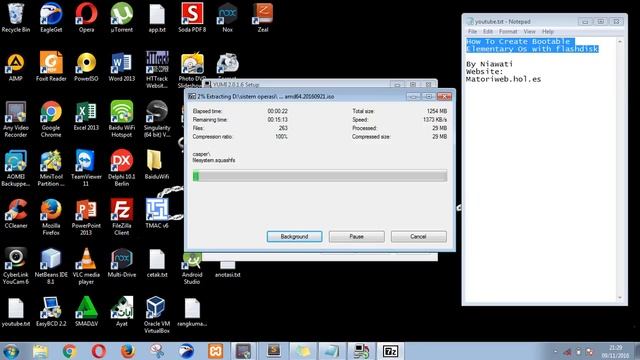
Task: Select the Opera desktop shortcut
Action: [86, 18]
